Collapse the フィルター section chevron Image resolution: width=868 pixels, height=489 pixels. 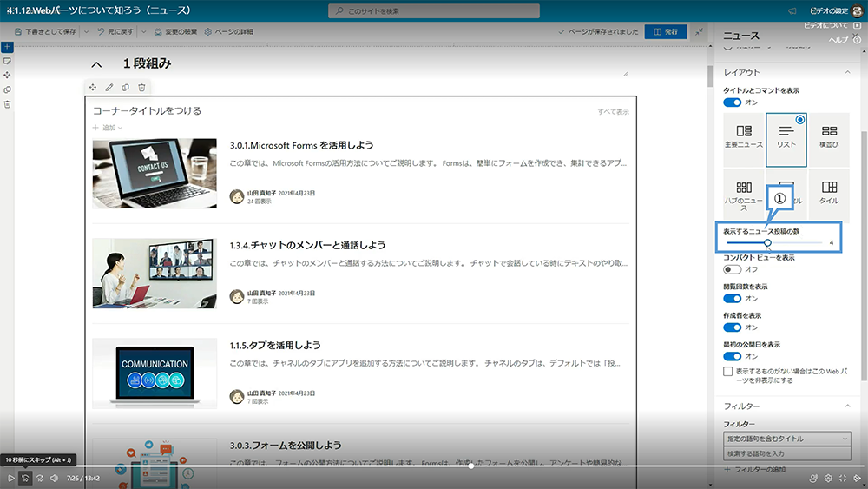coord(847,406)
